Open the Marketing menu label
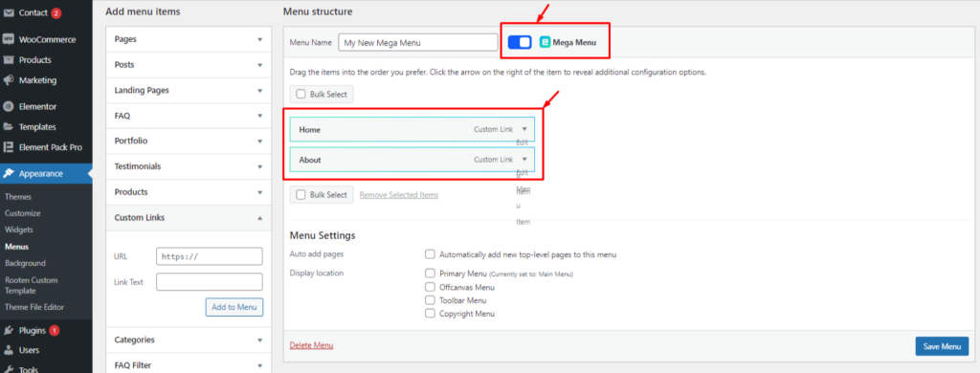The image size is (980, 373). (x=37, y=80)
